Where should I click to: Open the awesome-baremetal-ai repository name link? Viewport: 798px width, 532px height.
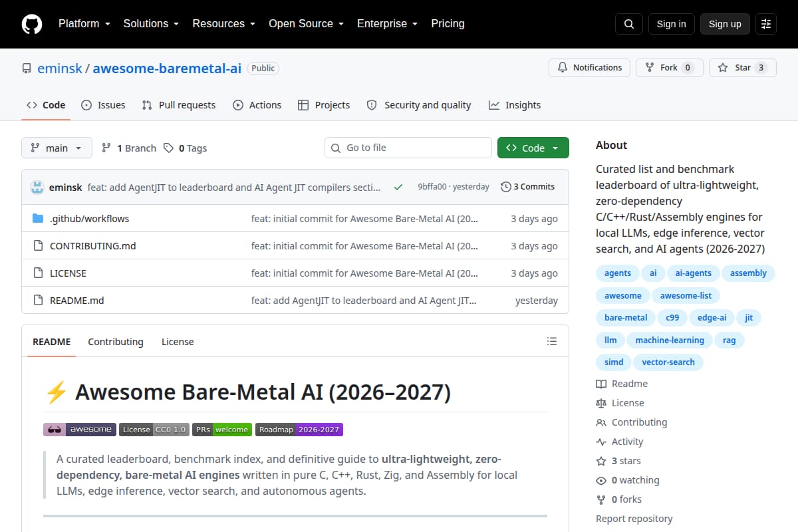point(167,68)
